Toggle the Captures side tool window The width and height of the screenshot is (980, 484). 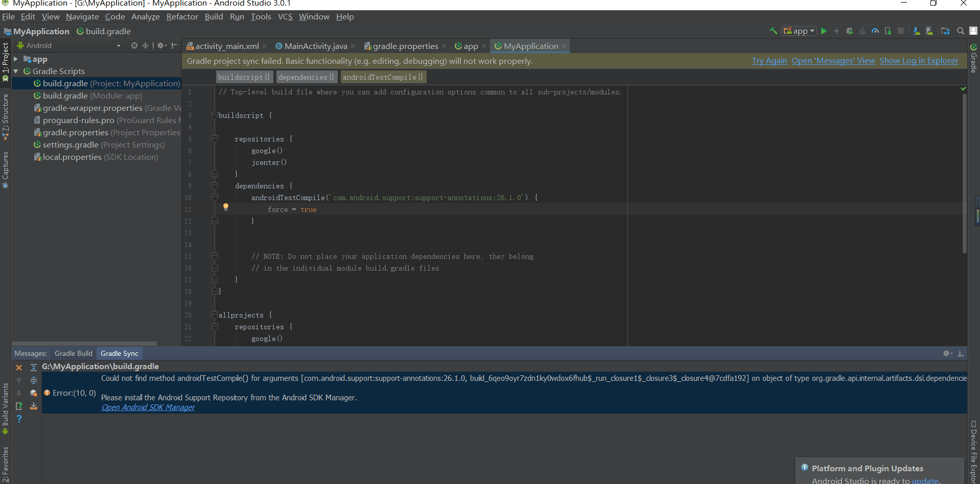pyautogui.click(x=5, y=170)
